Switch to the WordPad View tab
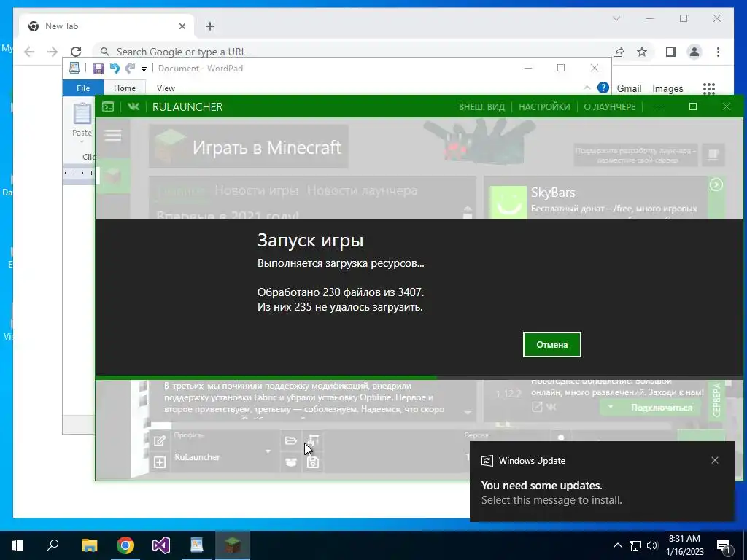The width and height of the screenshot is (747, 560). tap(166, 88)
